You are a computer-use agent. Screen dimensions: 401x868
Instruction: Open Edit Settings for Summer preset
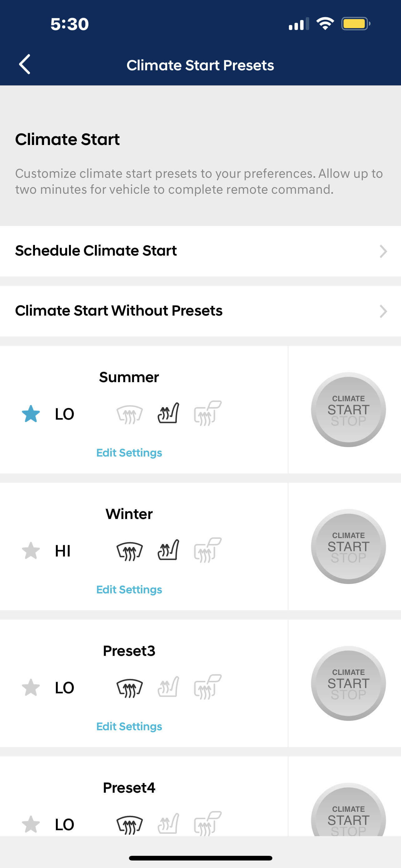pos(129,452)
